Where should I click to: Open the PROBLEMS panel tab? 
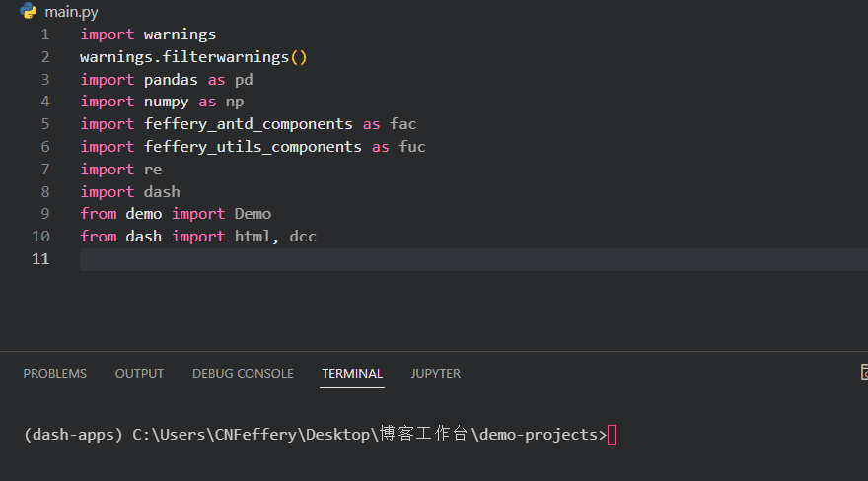tap(55, 374)
